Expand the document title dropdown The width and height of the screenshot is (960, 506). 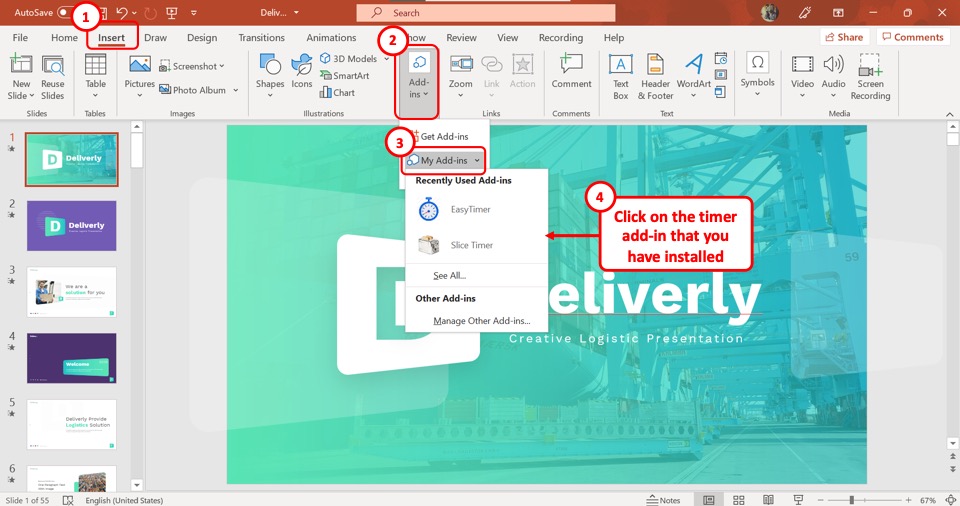pyautogui.click(x=296, y=13)
